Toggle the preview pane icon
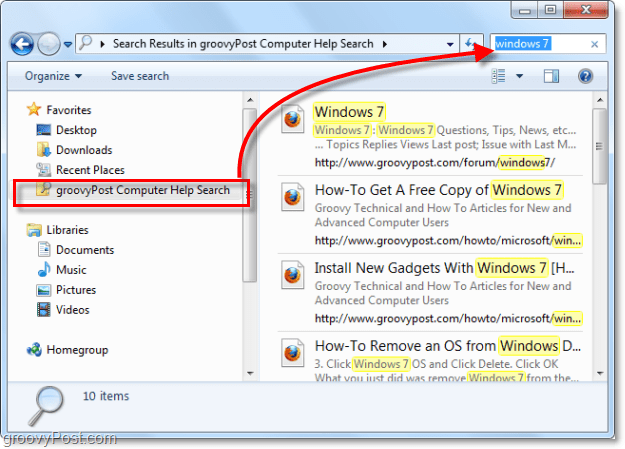625x449 pixels. pos(551,76)
